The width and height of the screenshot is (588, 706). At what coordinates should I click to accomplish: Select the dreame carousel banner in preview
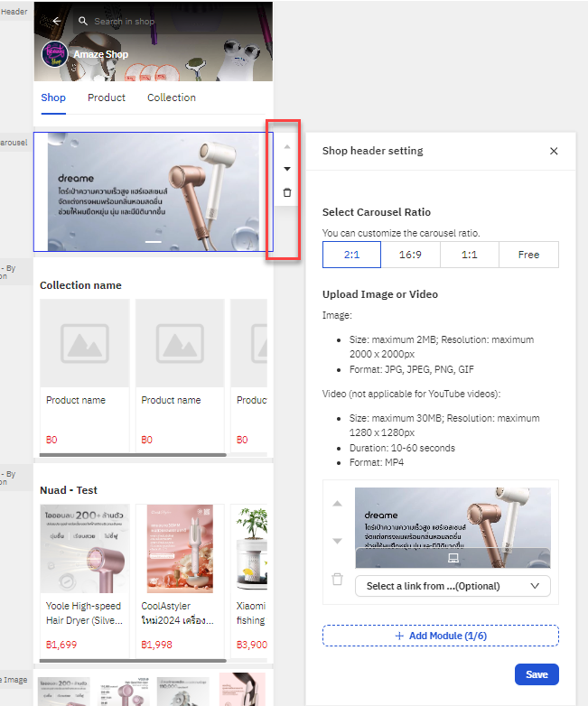tap(154, 191)
